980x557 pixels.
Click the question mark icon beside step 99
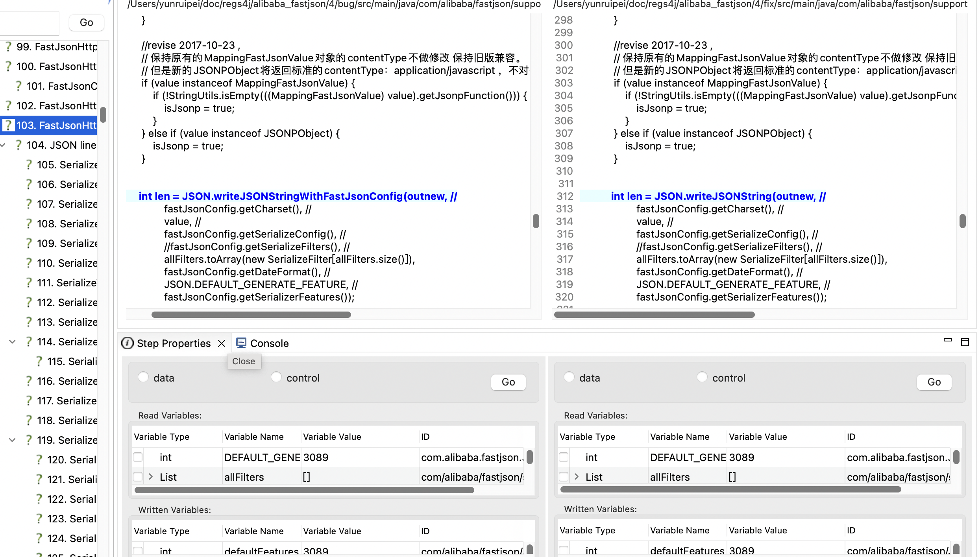click(9, 46)
